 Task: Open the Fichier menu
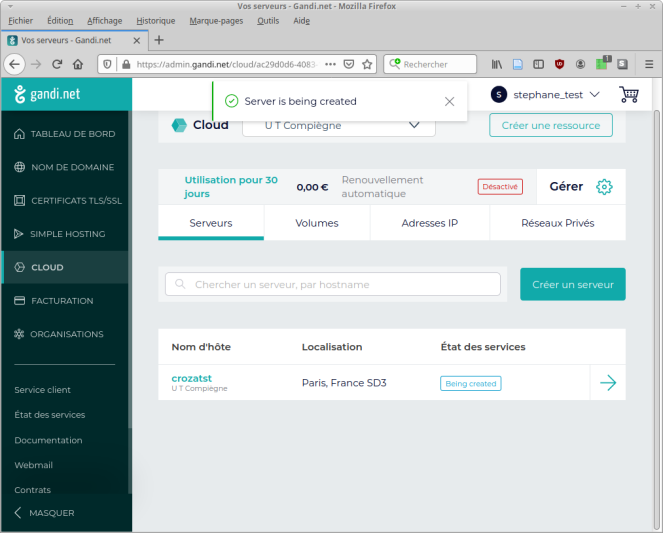coord(20,21)
